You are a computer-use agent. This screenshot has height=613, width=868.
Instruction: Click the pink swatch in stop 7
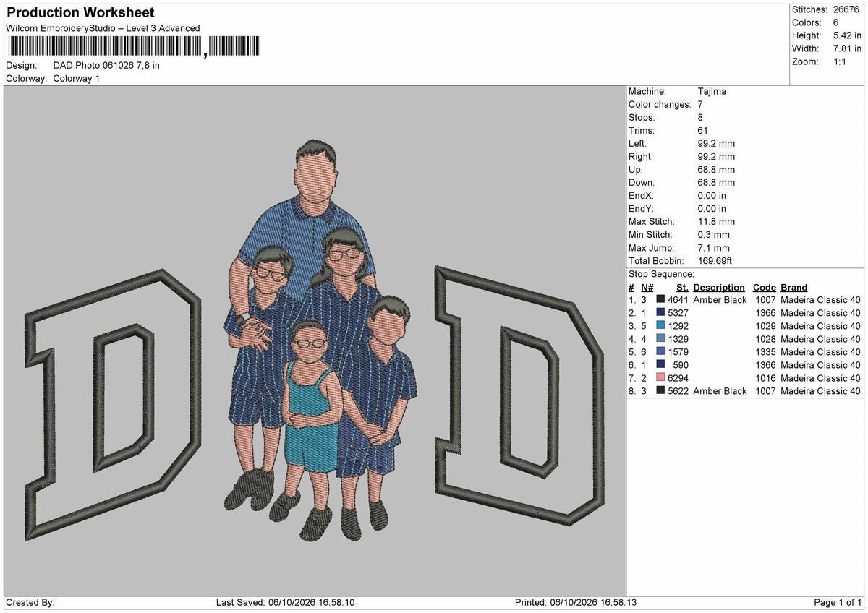click(660, 378)
